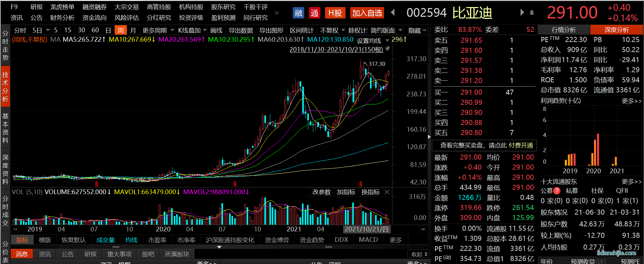Open the 设置均线 dropdown
Viewport: 644px width, 264px height.
click(373, 41)
